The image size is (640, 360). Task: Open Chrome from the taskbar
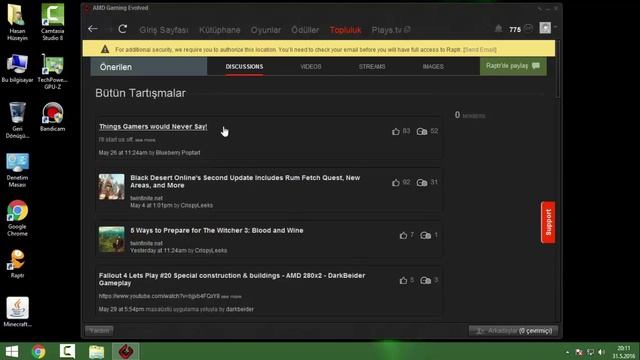point(39,351)
